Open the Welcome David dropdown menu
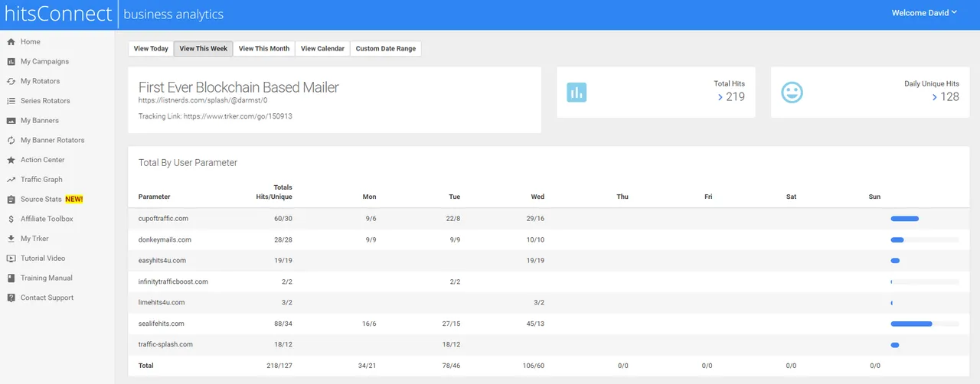The width and height of the screenshot is (980, 384). point(924,13)
